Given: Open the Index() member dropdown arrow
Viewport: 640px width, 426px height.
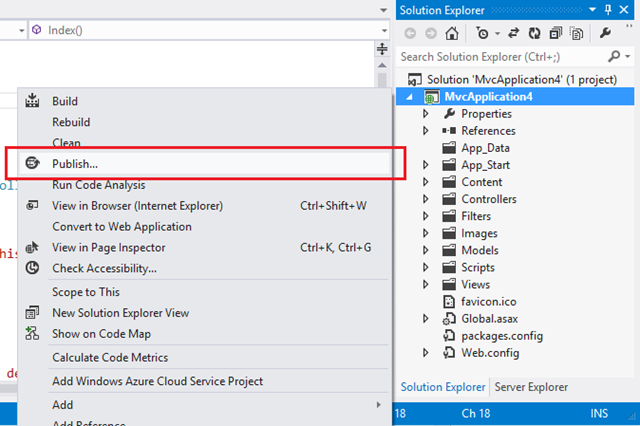Looking at the screenshot, I should [x=384, y=31].
